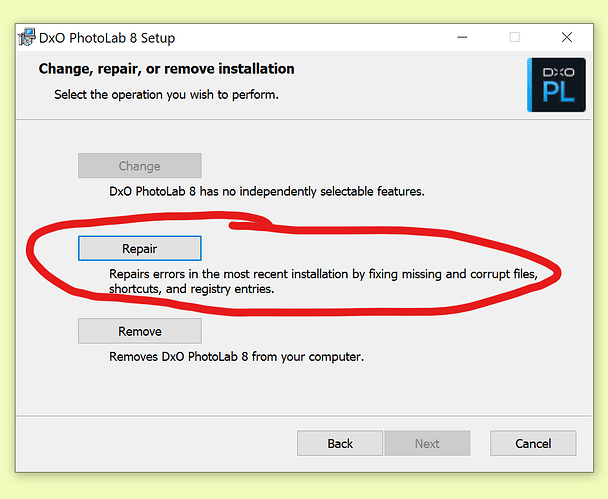Click the greyed-out Change button
The height and width of the screenshot is (499, 608).
pos(140,166)
